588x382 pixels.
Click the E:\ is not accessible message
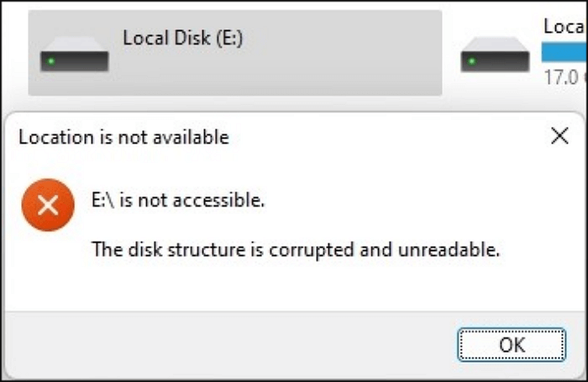tap(177, 201)
